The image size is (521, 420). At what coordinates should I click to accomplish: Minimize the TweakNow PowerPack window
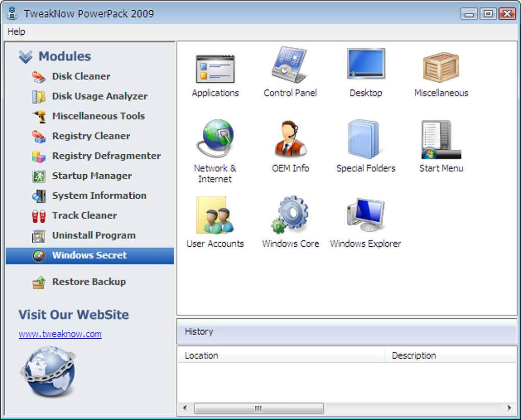coord(469,14)
